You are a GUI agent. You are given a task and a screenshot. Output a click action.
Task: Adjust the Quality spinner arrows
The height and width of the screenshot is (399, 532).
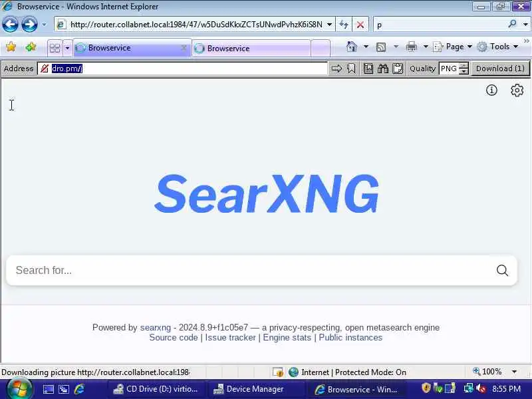coord(464,68)
